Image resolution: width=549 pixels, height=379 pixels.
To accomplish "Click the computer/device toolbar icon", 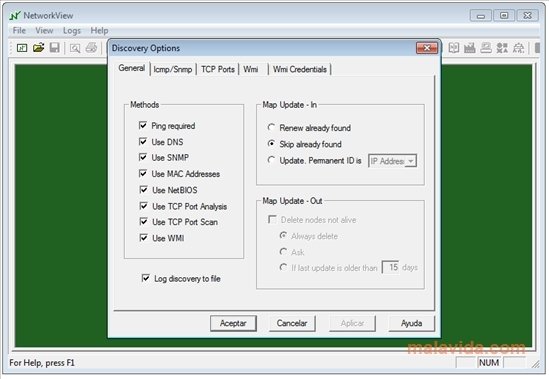I will [486, 47].
